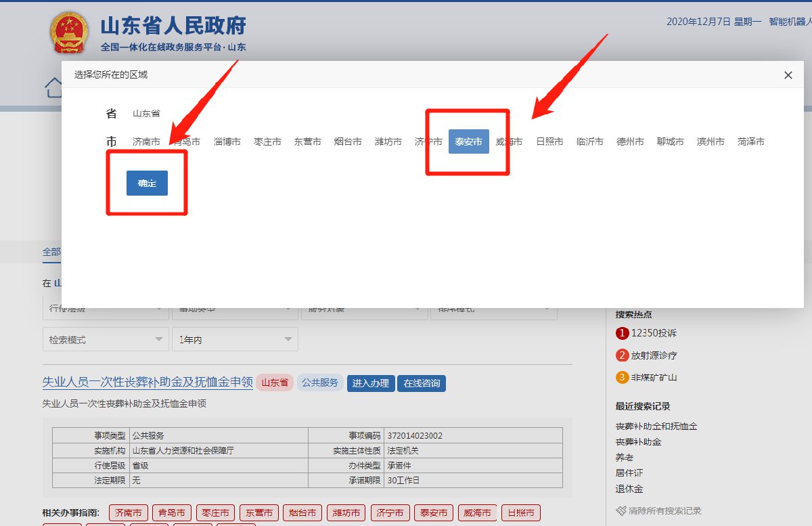This screenshot has width=812, height=526.
Task: Click recent search 退休金
Action: coord(629,489)
